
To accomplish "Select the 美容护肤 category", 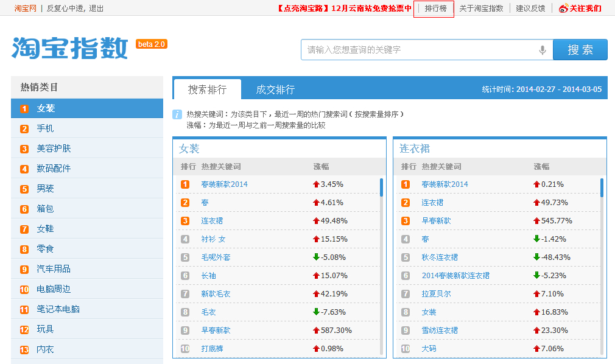I will point(87,149).
